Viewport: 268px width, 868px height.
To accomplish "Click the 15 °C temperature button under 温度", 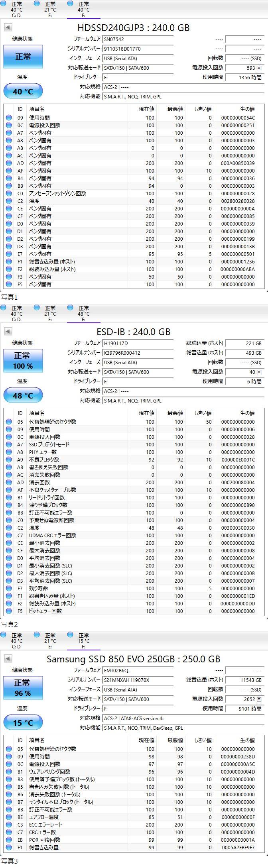I will [23, 723].
